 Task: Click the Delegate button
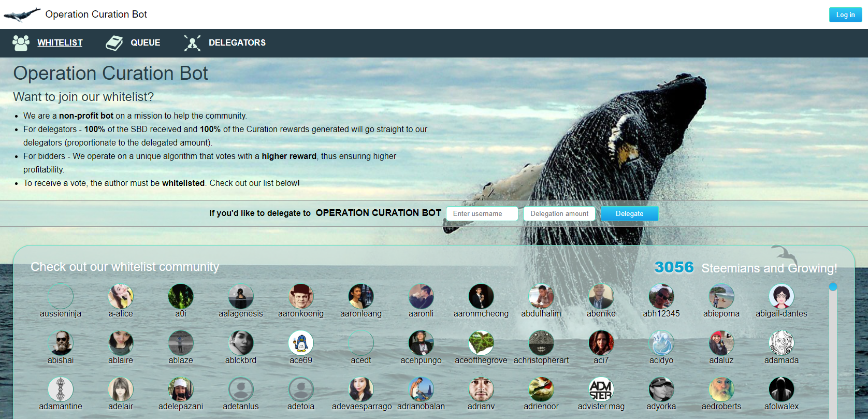click(629, 213)
